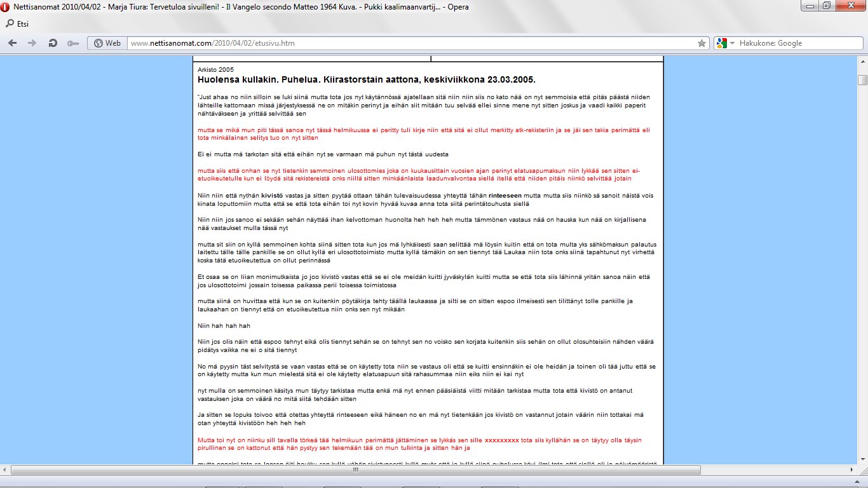
Task: Click the Web globe badge in address bar
Action: [107, 43]
